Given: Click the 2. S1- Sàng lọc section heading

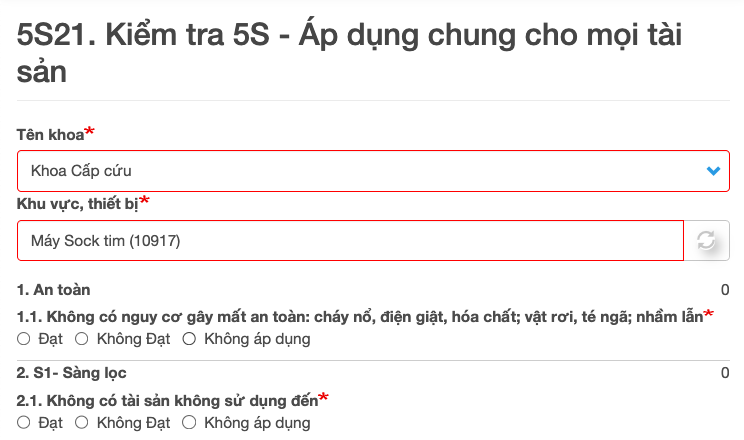Looking at the screenshot, I should click(x=69, y=373).
